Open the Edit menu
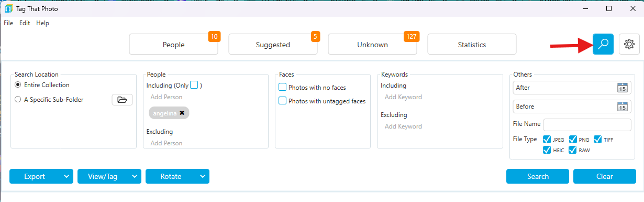 pos(25,23)
